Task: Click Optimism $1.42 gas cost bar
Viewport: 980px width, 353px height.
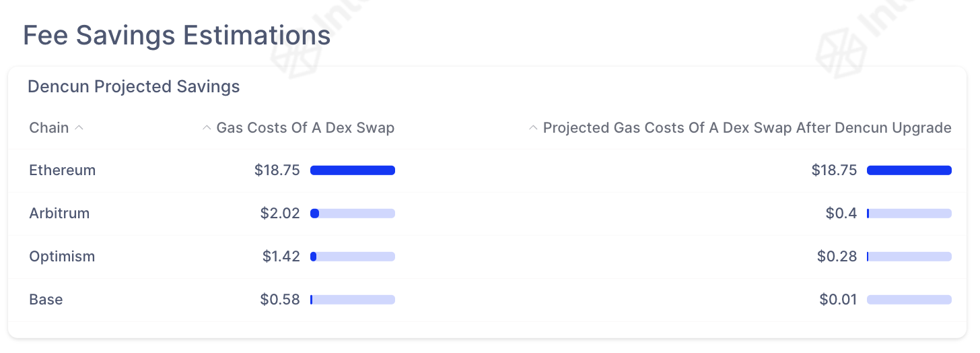Action: click(x=352, y=257)
